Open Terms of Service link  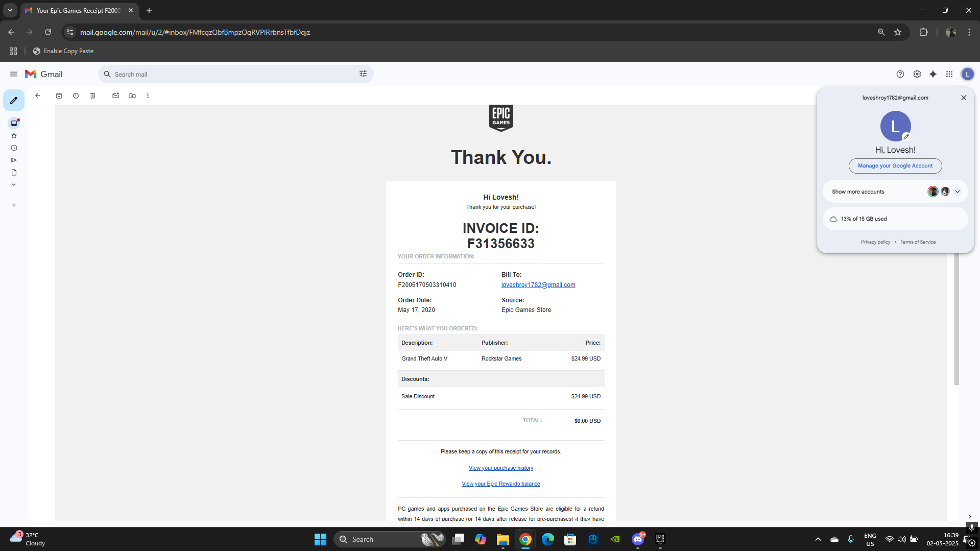(x=918, y=242)
